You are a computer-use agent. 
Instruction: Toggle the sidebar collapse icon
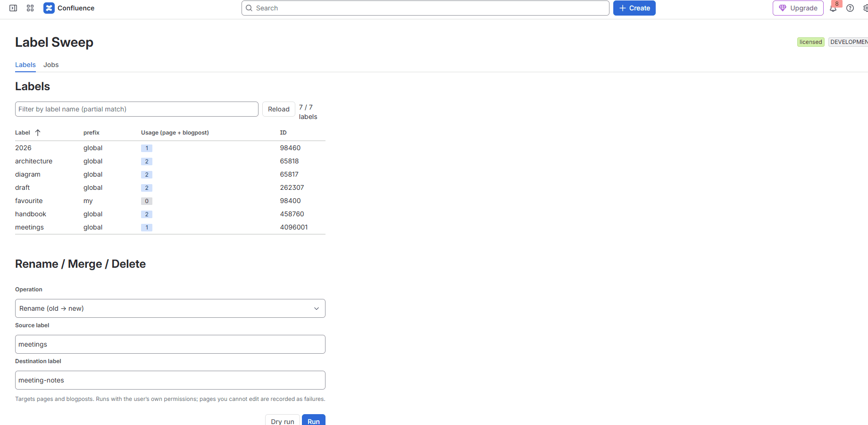coord(13,8)
